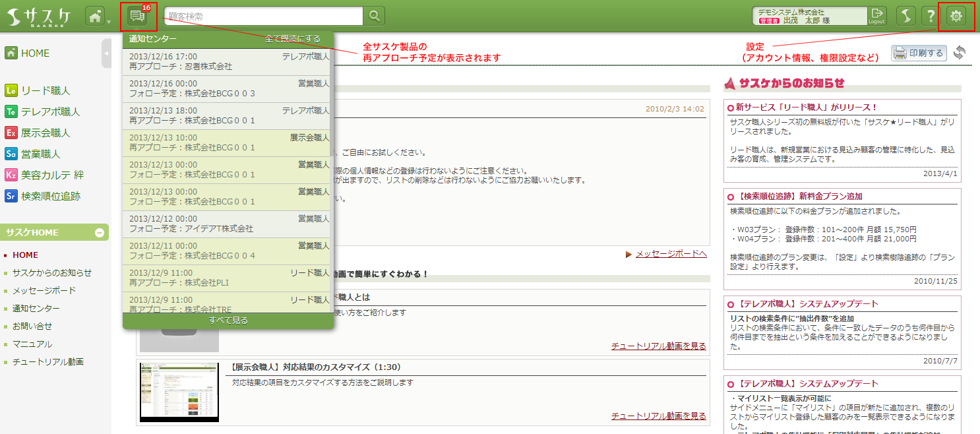Image resolution: width=980 pixels, height=434 pixels.
Task: Open リード職人 from the sidebar
Action: click(x=45, y=90)
